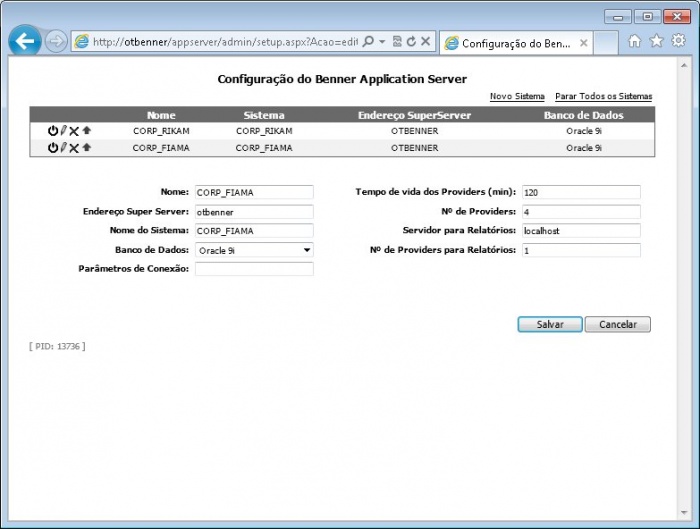Image resolution: width=700 pixels, height=529 pixels.
Task: Click the X icon in CORP_FIAMA row
Action: (74, 148)
